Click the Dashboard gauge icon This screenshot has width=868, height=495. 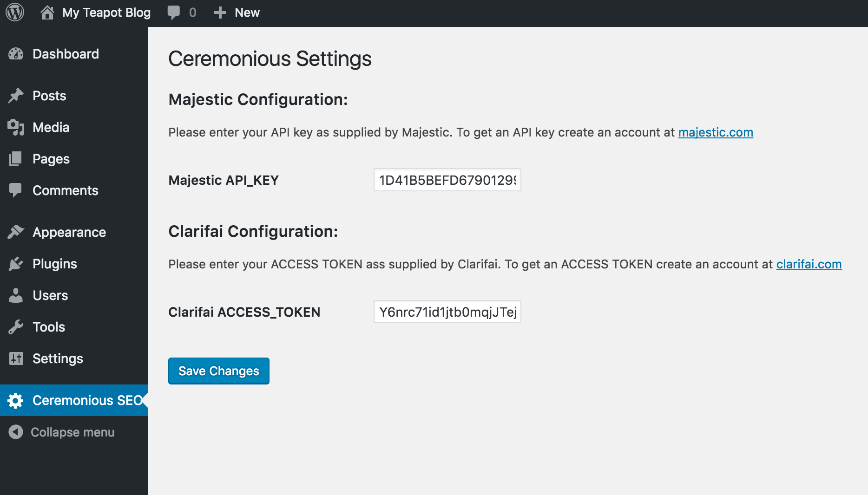point(16,54)
